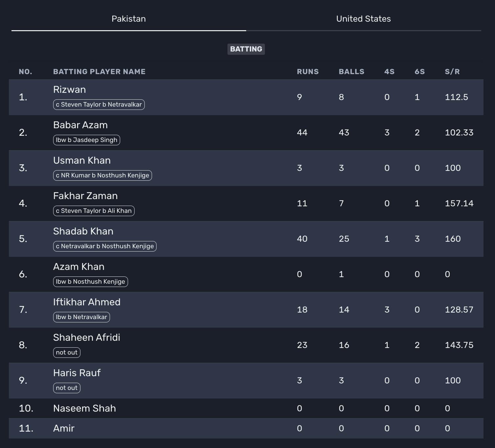Select the Naseem Shah row name
495x448 pixels.
pos(84,408)
